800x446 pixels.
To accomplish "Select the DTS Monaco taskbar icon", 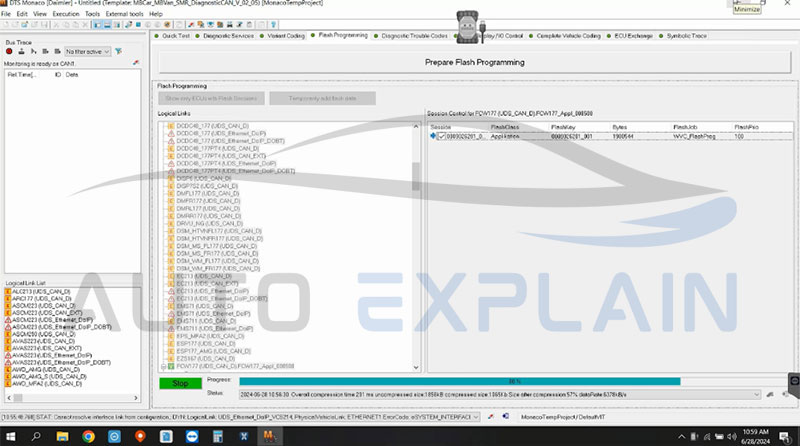I will pos(269,436).
